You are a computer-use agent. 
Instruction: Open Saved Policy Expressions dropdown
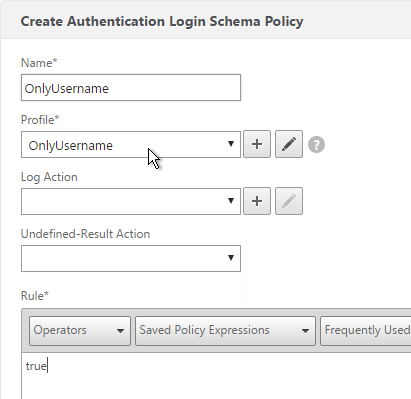tap(225, 330)
